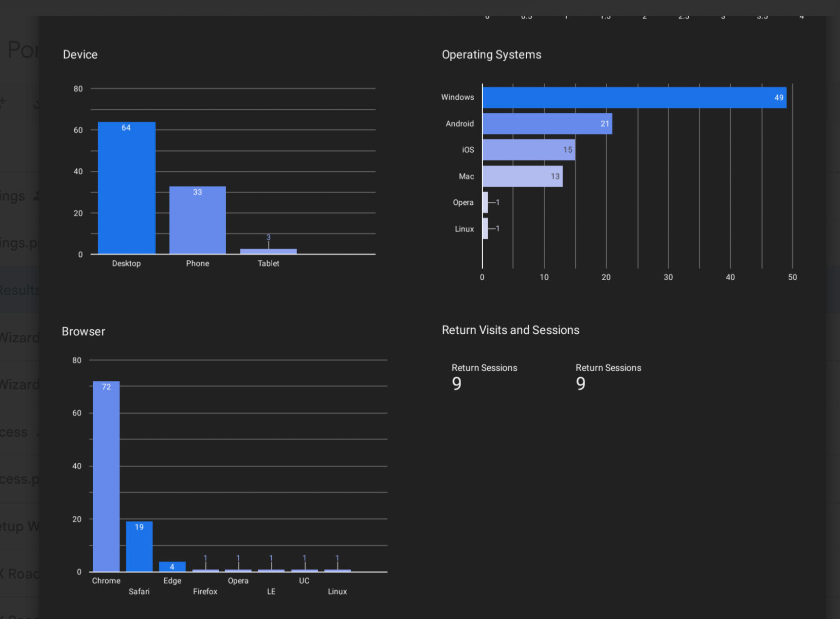Click the Desktop bar showing 64

[127, 188]
